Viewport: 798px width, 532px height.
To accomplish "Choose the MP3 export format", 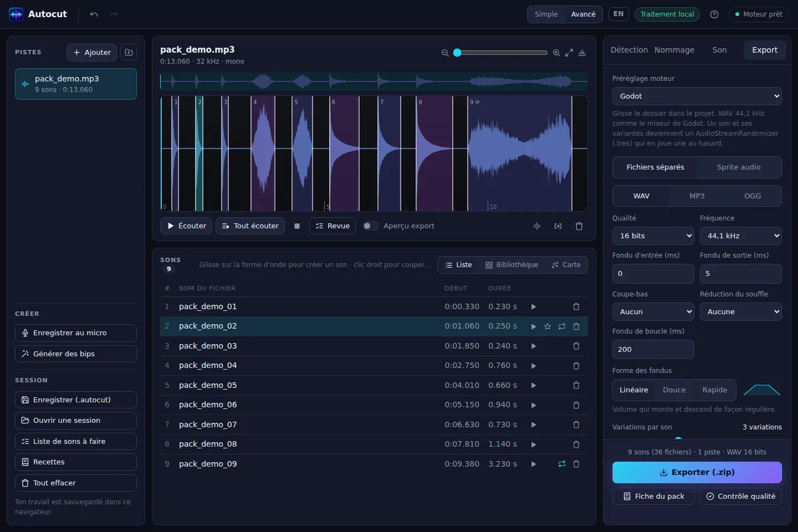I will tap(697, 196).
